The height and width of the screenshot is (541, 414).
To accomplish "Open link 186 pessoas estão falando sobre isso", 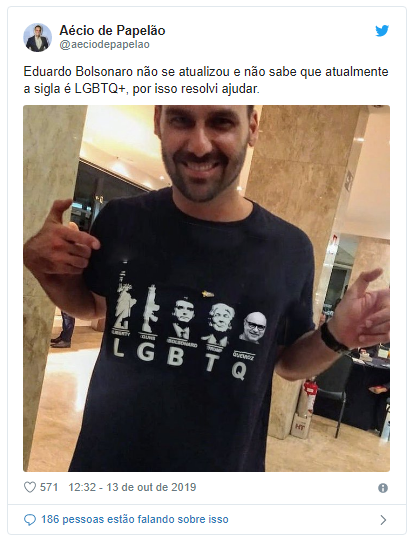I will tap(135, 519).
